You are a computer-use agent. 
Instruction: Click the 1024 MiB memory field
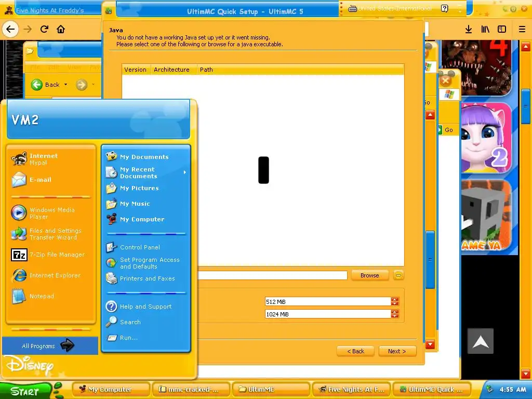click(x=328, y=314)
